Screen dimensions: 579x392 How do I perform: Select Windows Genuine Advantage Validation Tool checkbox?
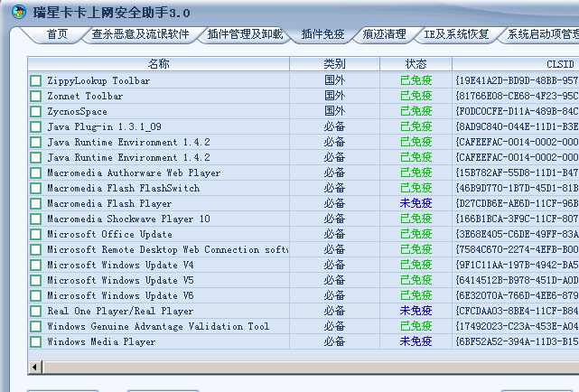pos(36,327)
